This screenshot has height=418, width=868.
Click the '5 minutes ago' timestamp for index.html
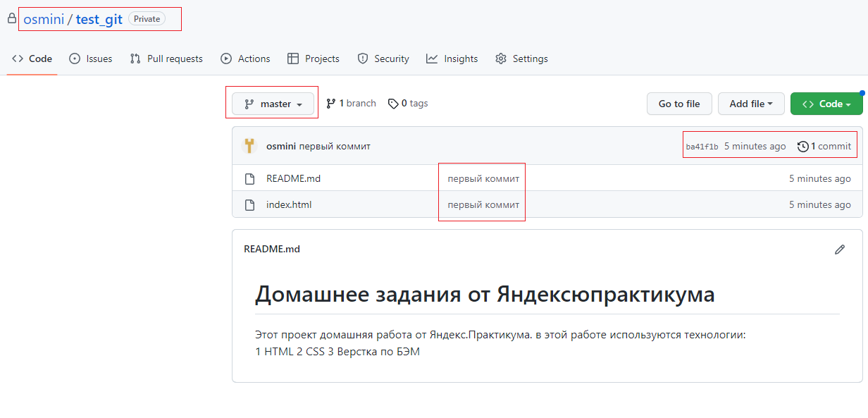click(820, 204)
